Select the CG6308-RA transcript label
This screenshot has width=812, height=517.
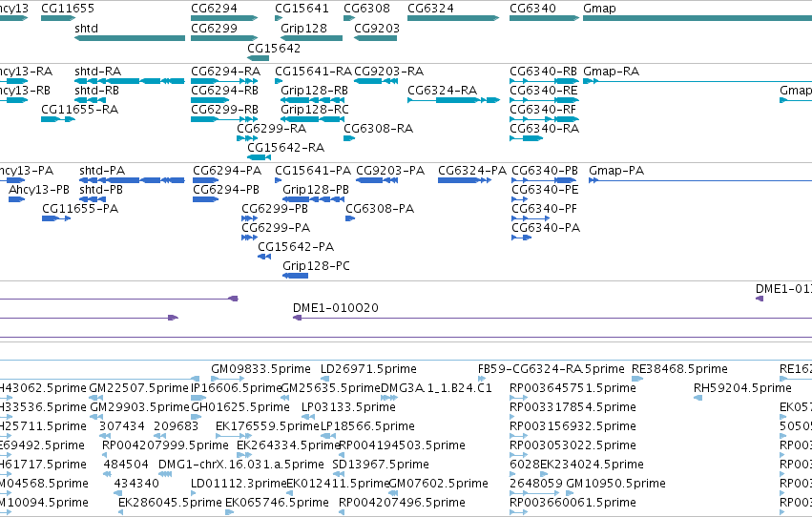coord(378,129)
